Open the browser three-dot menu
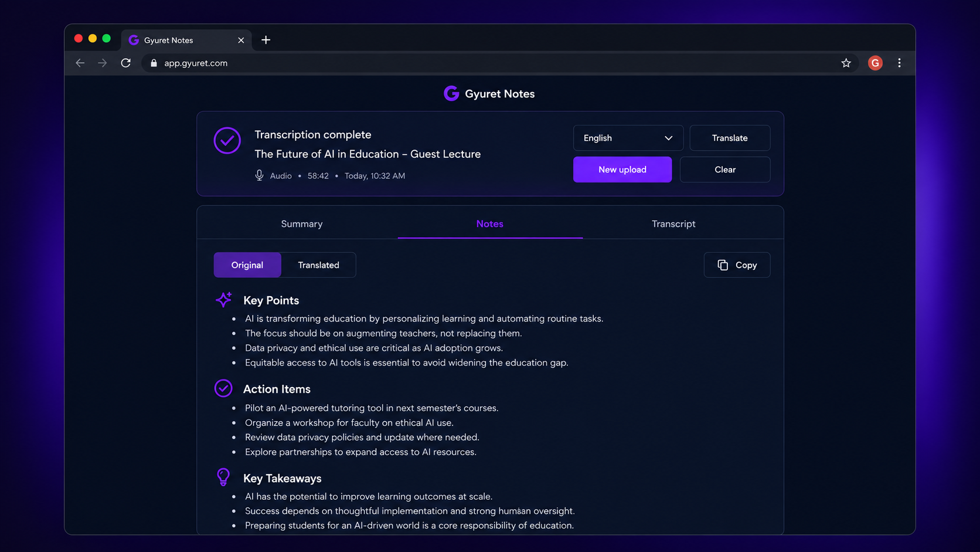Screen dimensions: 980x552 tap(899, 63)
